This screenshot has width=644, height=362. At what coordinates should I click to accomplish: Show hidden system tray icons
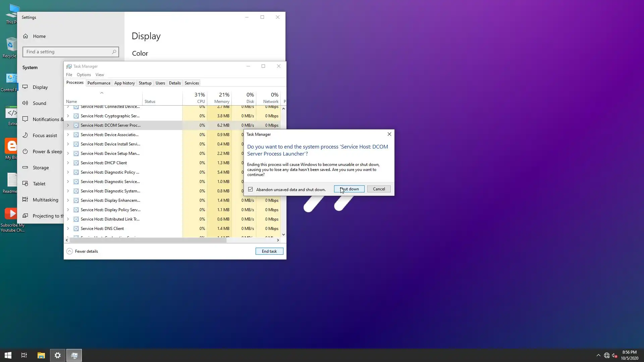(x=598, y=355)
